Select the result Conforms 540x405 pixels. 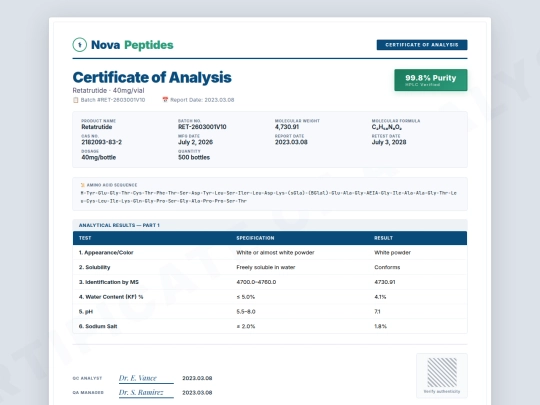tap(387, 267)
